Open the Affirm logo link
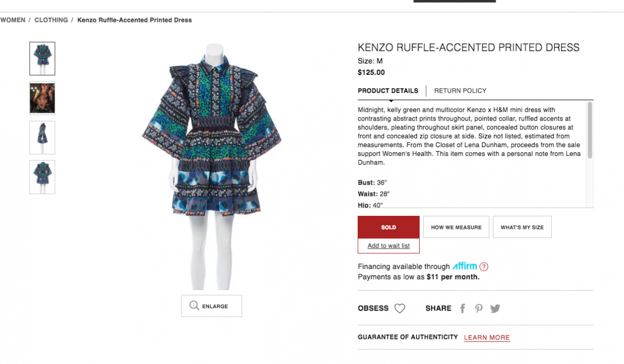Viewport: 624px width, 364px height. (464, 266)
